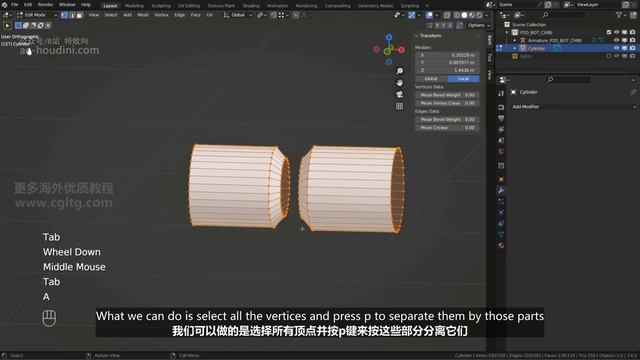640x360 pixels.
Task: Open the Vertex menu
Action: pos(161,15)
